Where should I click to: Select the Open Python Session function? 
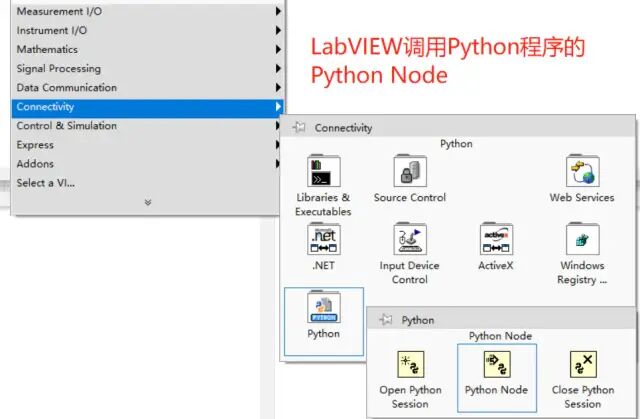[411, 364]
